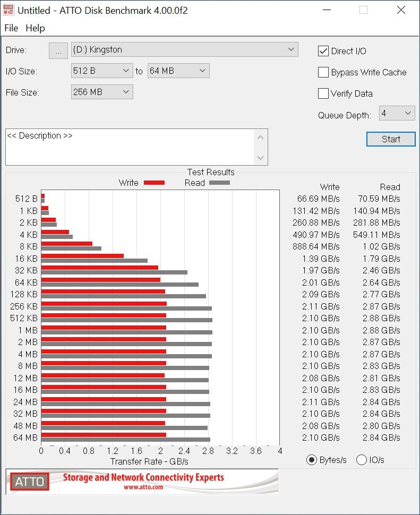Open the Queue Depth dropdown

[x=397, y=113]
